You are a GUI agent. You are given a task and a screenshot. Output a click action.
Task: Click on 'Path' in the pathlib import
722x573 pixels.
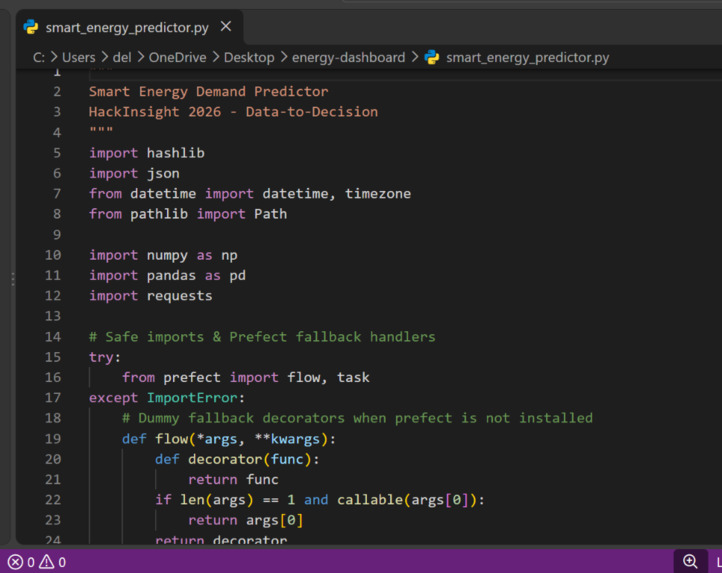point(271,214)
